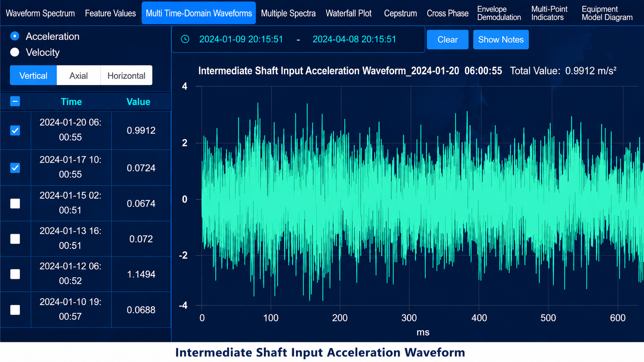
Task: Open the Equipment Model Diagram tab
Action: tap(607, 13)
